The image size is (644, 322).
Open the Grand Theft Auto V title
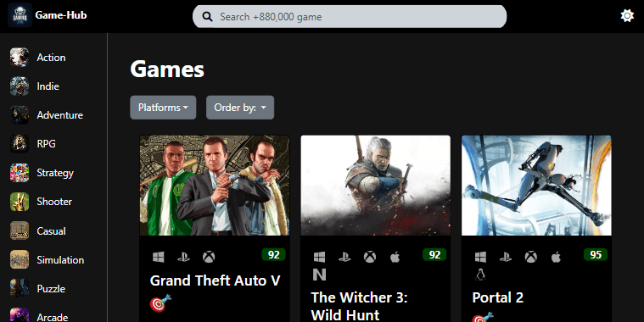point(215,280)
